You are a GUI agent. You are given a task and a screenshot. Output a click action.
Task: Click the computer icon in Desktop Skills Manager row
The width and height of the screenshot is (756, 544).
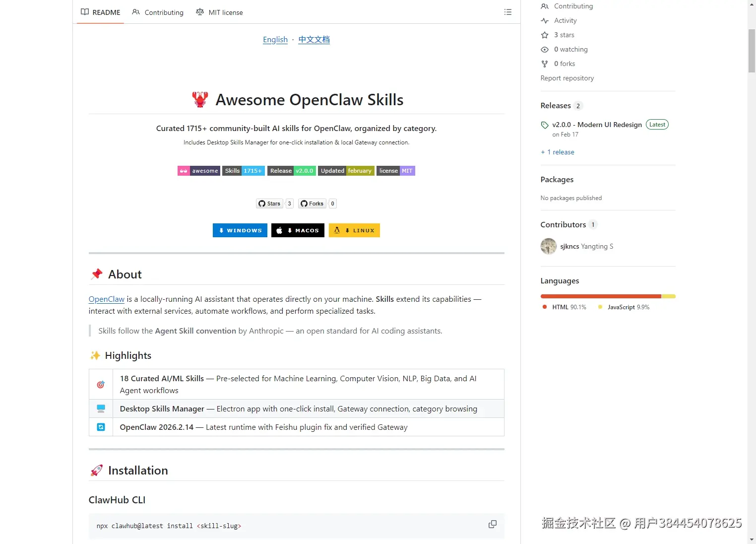coord(101,408)
